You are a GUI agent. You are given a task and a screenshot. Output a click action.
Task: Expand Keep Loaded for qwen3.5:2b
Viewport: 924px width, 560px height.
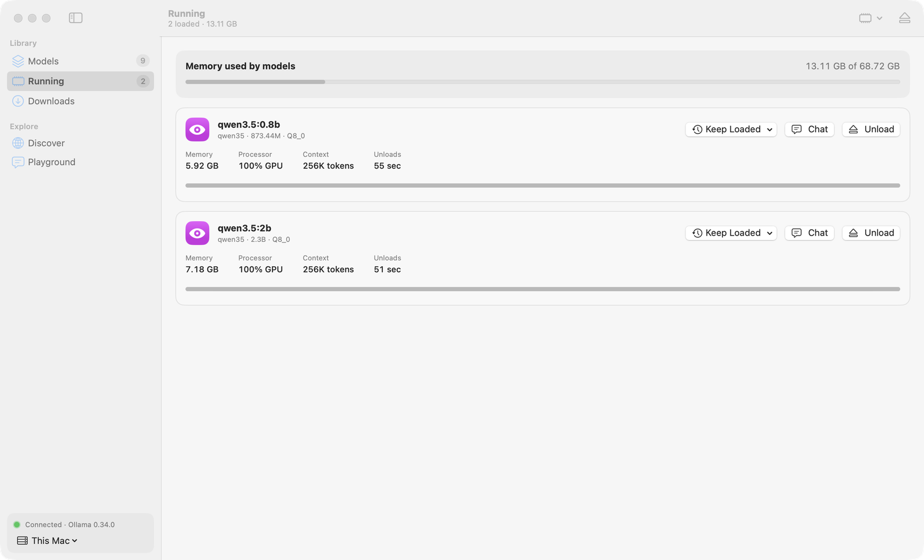tap(731, 233)
